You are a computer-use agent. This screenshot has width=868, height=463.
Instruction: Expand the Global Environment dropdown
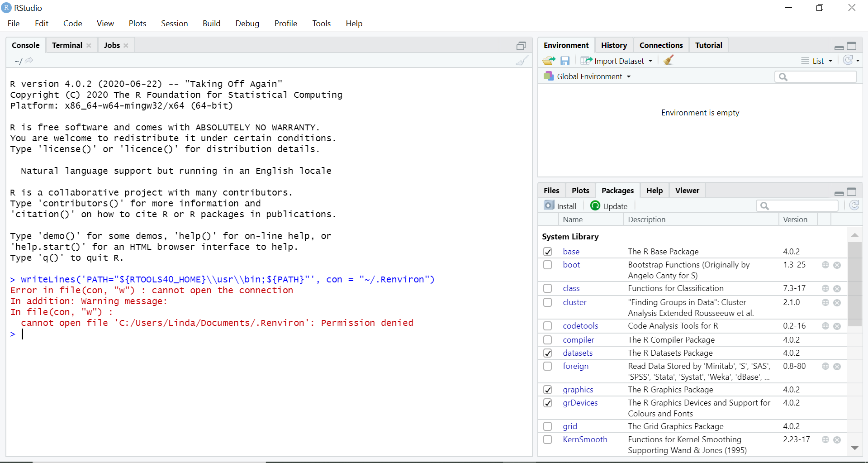pos(588,76)
